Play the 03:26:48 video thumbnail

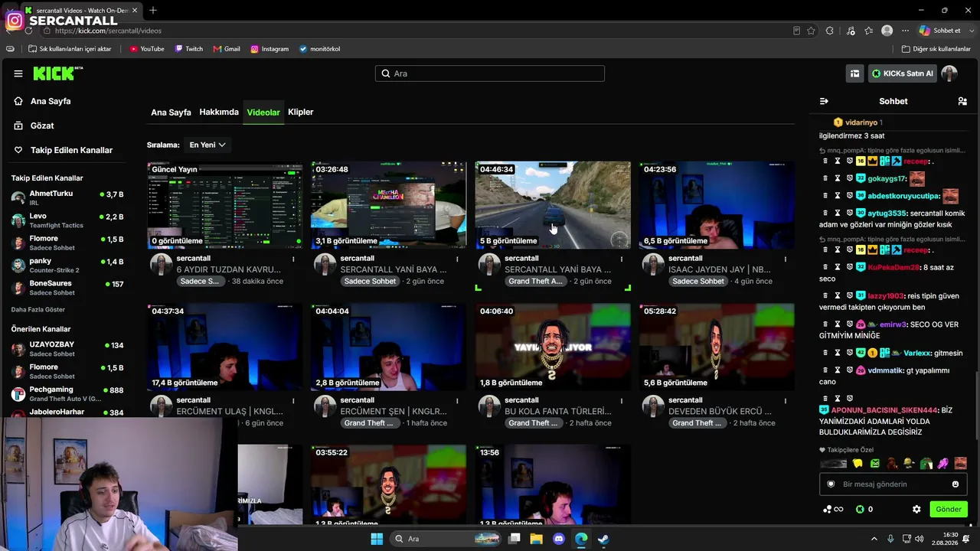[x=389, y=205]
